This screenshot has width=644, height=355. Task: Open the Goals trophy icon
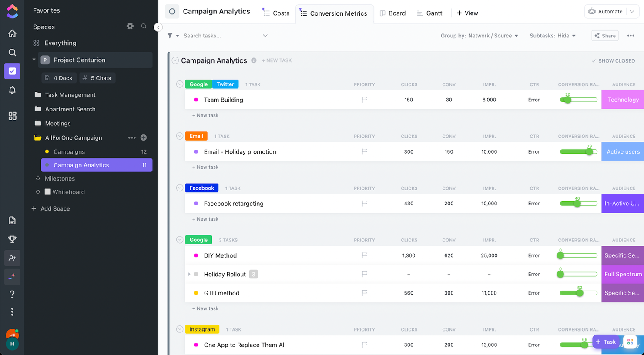(12, 239)
